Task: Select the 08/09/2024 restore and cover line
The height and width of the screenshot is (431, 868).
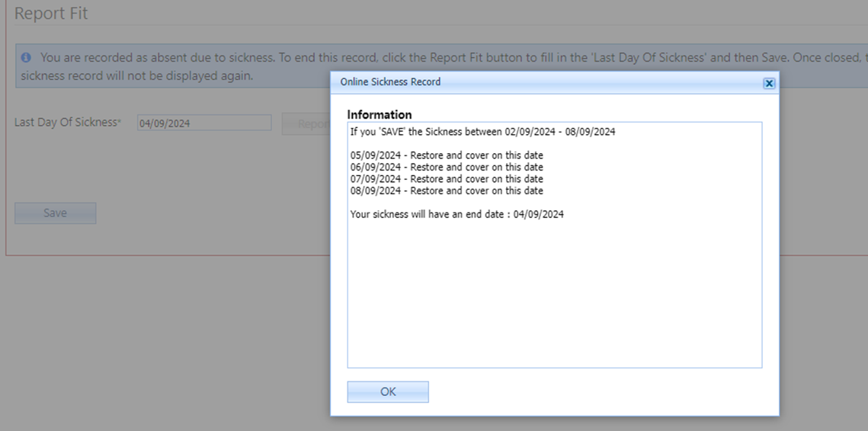Action: tap(447, 190)
